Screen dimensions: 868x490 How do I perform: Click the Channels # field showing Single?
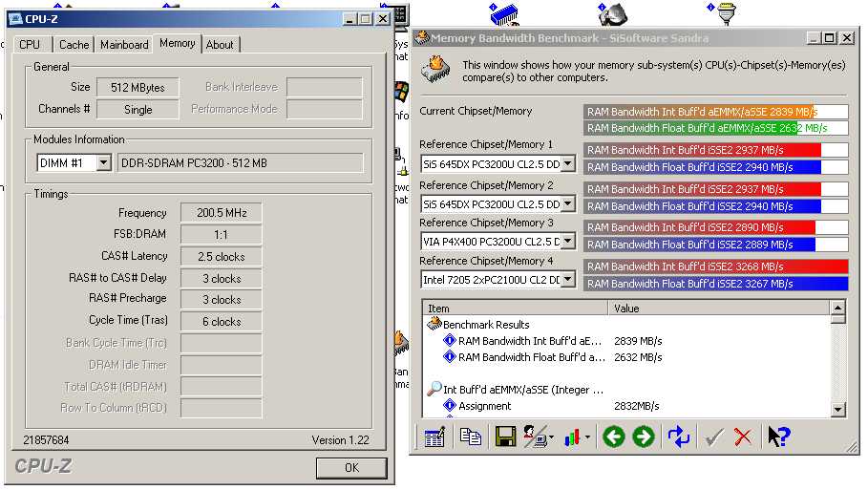[138, 110]
